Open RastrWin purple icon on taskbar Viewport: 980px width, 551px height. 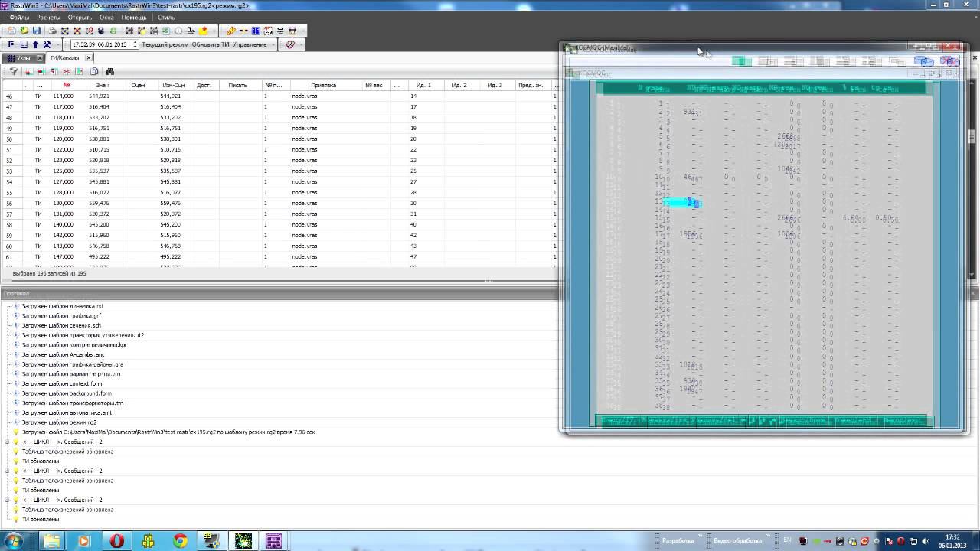coord(273,540)
